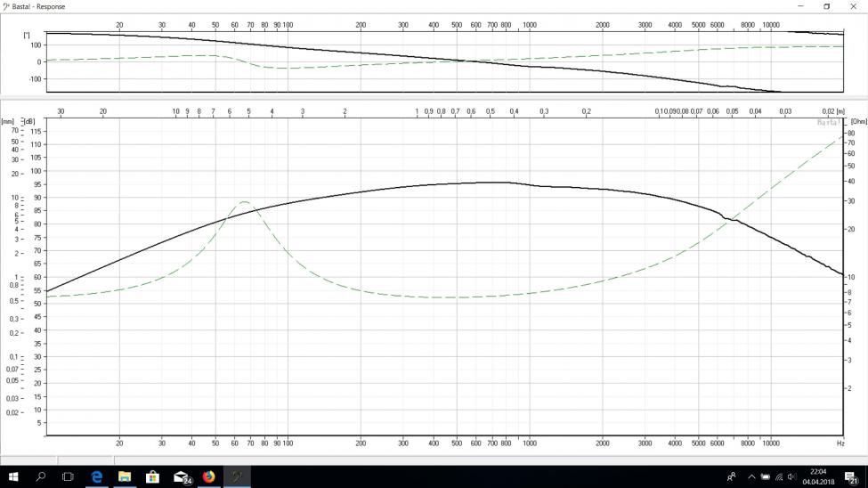
Task: Click the 115 value on dB scale
Action: pyautogui.click(x=36, y=131)
